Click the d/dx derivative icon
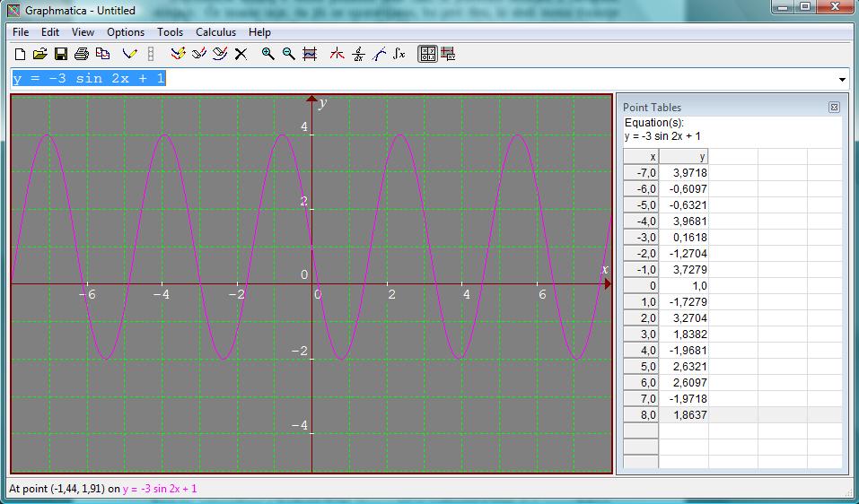Screen dimensions: 859x504 click(358, 54)
